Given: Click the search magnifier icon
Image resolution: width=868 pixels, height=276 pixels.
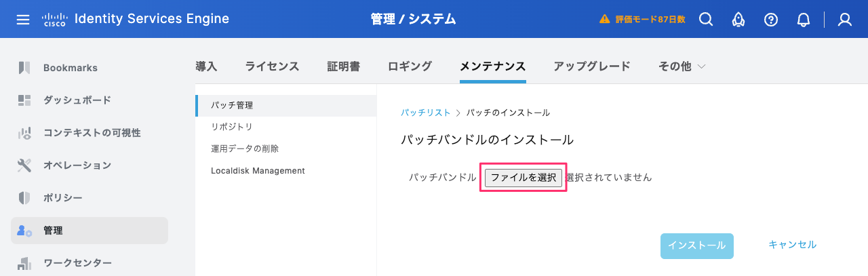Looking at the screenshot, I should pyautogui.click(x=706, y=20).
